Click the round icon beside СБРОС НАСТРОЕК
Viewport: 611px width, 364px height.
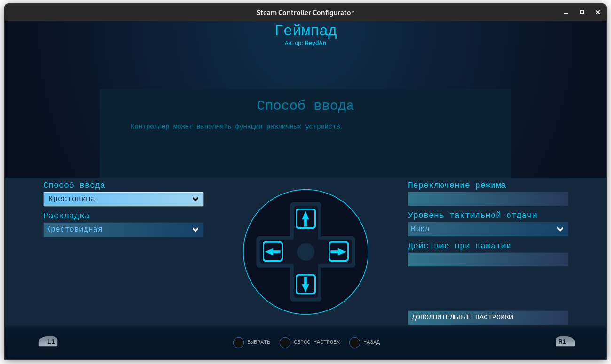pos(285,342)
